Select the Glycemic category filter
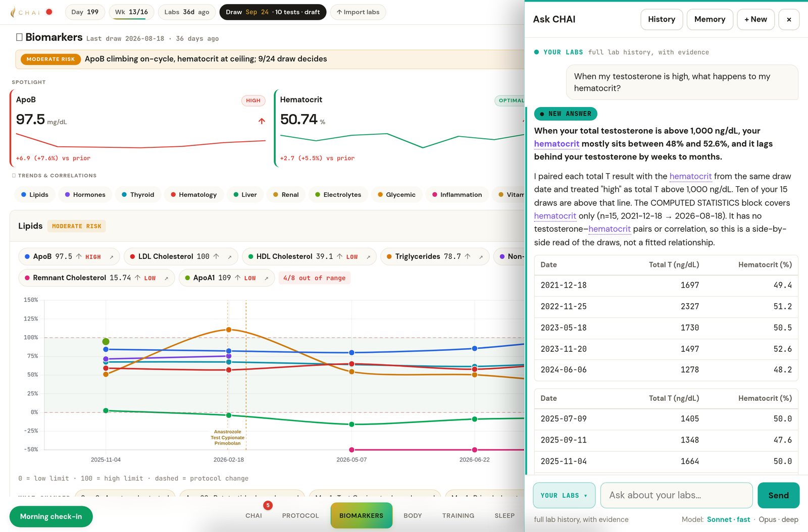808x532 pixels. [396, 194]
